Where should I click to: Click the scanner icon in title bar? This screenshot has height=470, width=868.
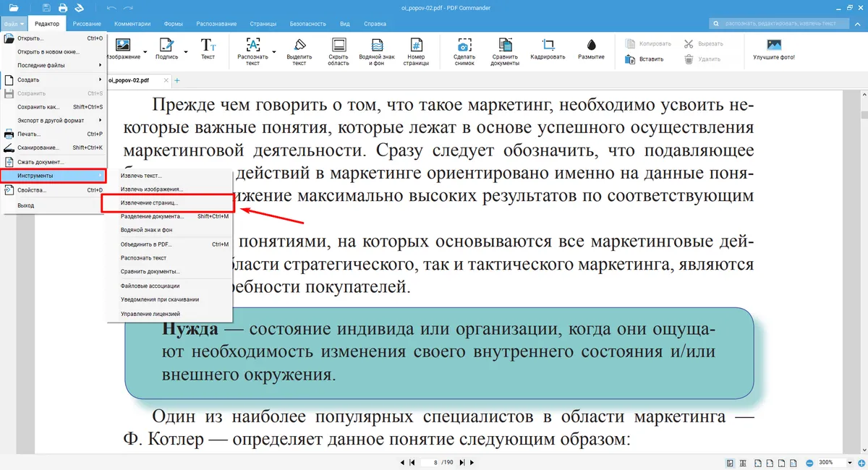tap(80, 8)
